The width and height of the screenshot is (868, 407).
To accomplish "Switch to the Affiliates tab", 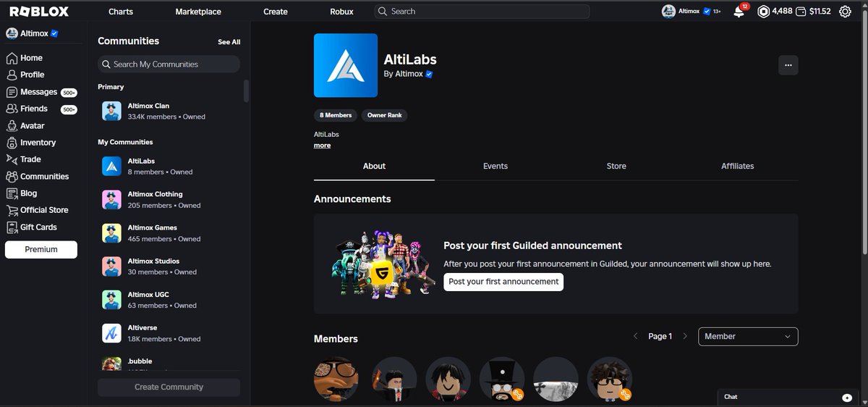I will point(738,166).
